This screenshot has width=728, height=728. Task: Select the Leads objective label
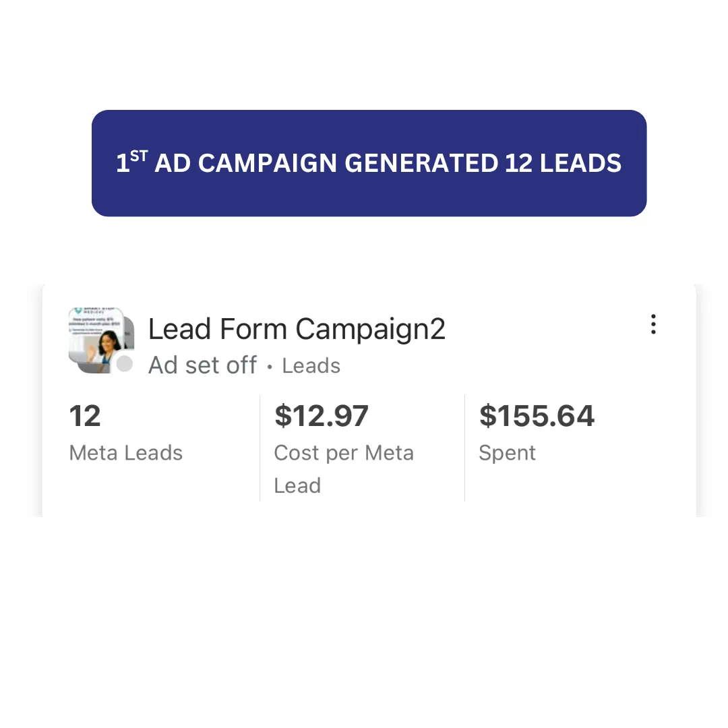pos(311,366)
